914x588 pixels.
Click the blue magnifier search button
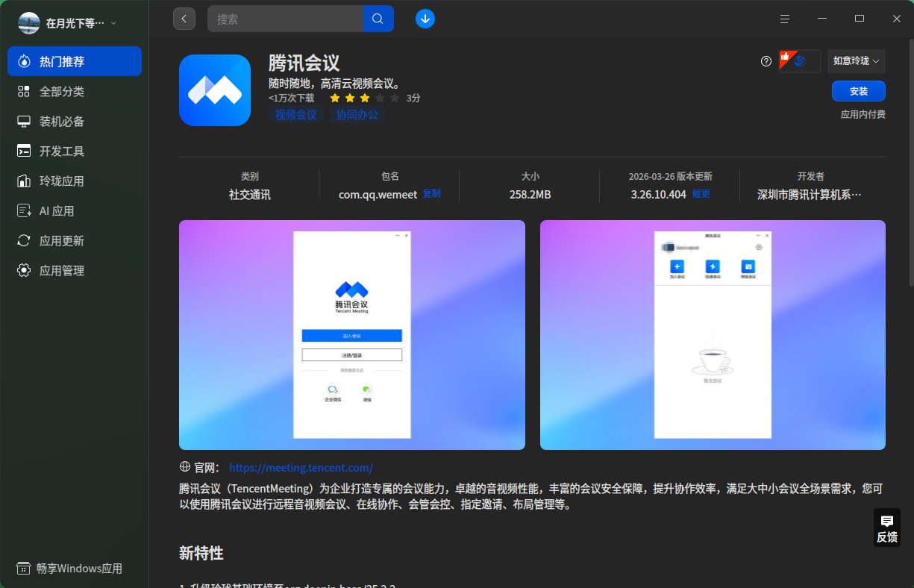click(x=378, y=19)
